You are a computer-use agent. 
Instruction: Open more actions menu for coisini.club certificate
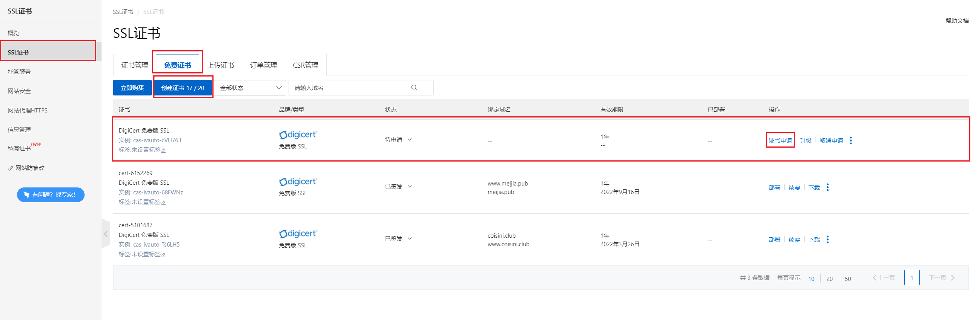tap(827, 240)
